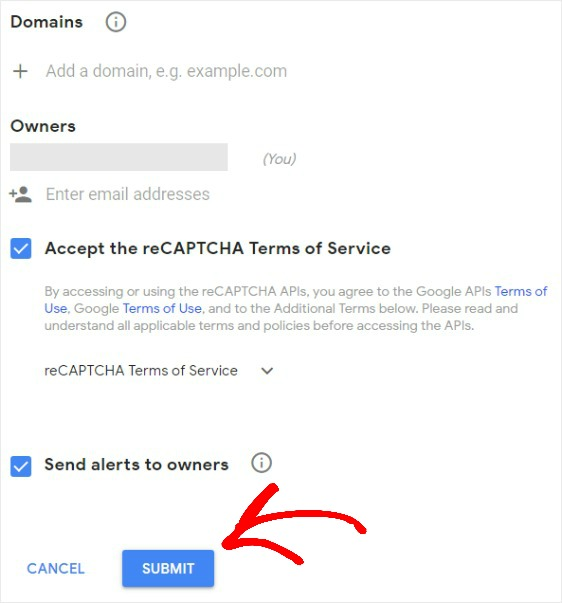Open the Google APIs Terms of Use link
Screen dimensions: 562x603
click(521, 292)
